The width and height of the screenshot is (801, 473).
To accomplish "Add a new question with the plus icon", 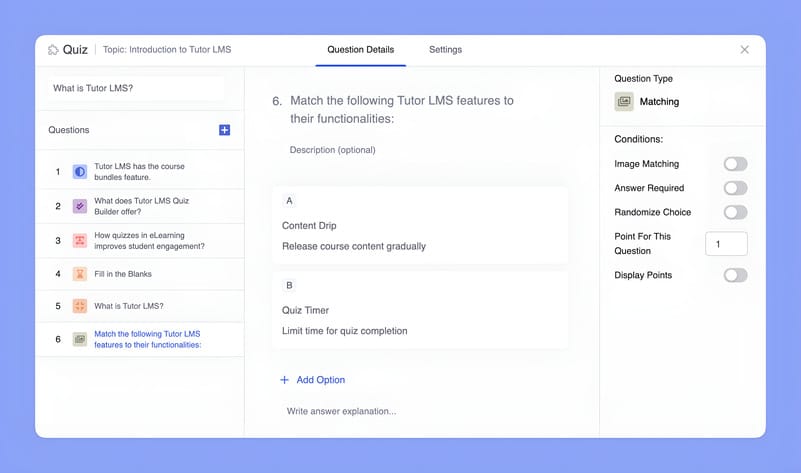I will (224, 130).
